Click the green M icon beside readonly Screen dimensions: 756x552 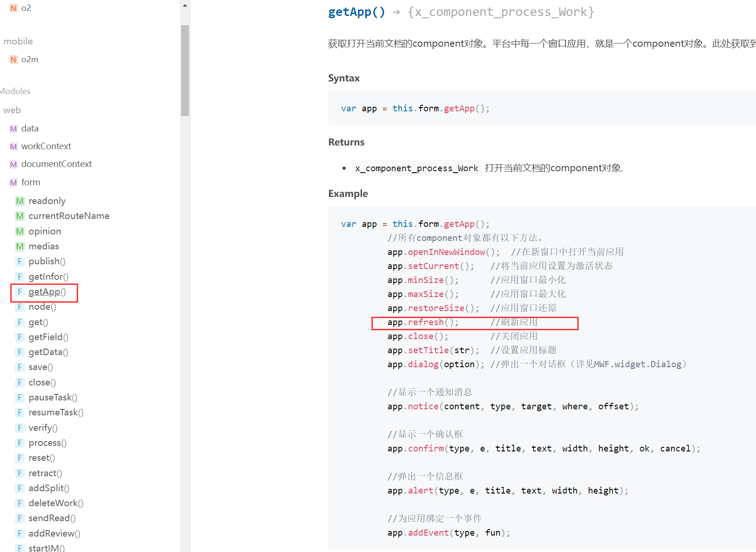pos(20,201)
